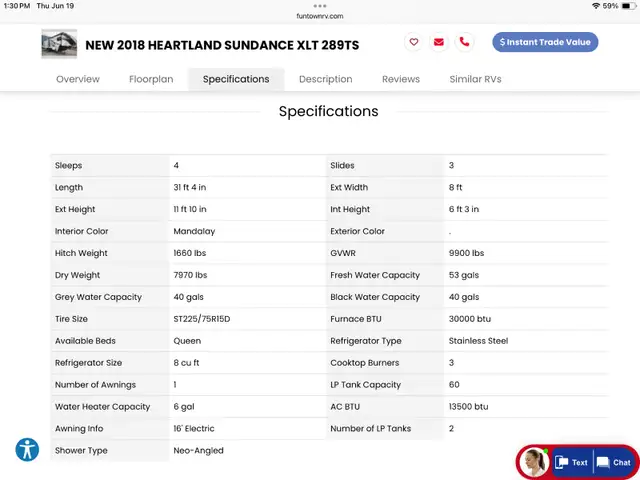Open the Reviews tab
Image resolution: width=640 pixels, height=480 pixels.
(x=401, y=79)
